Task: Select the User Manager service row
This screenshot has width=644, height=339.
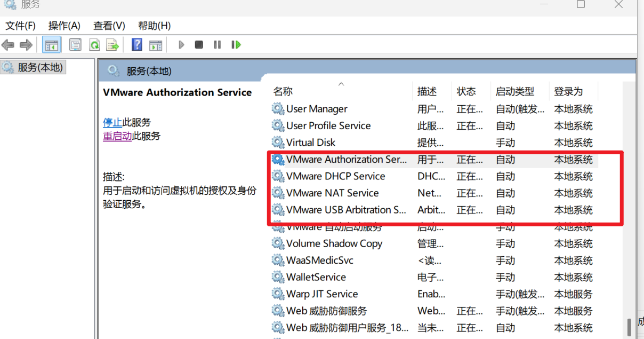Action: 434,109
